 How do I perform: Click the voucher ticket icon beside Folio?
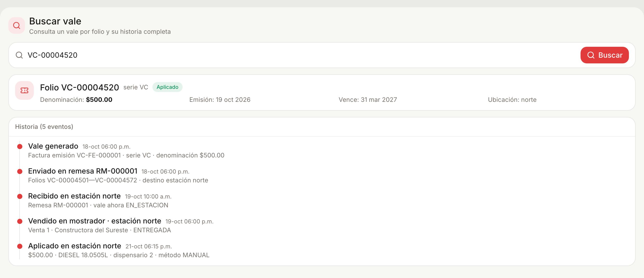[24, 90]
